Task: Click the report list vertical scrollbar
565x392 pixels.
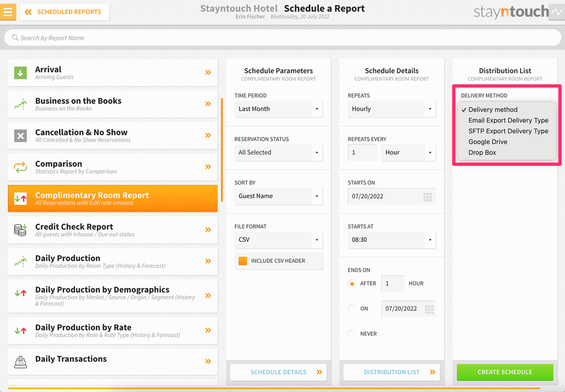Action: click(x=222, y=150)
